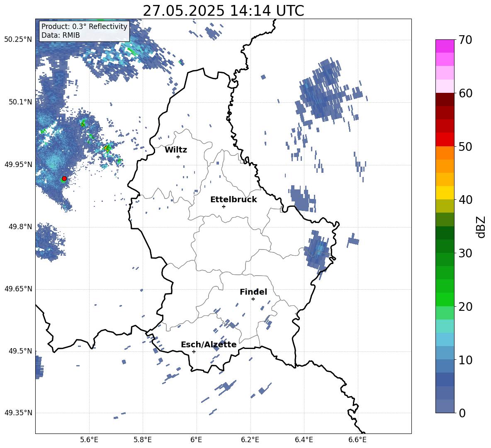Image resolution: width=491 pixels, height=448 pixels.
Task: Click the 70 tick on colorbar
Action: tap(465, 40)
